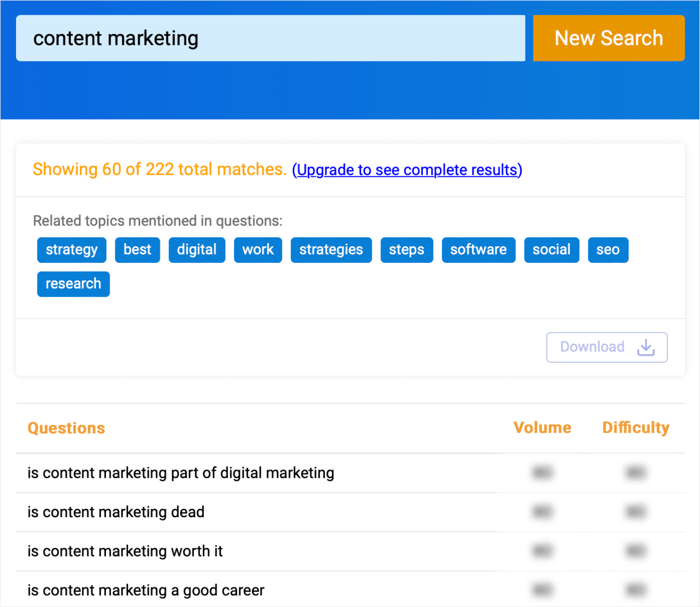Open 'is content marketing worth it' question
Image resolution: width=700 pixels, height=607 pixels.
click(125, 551)
